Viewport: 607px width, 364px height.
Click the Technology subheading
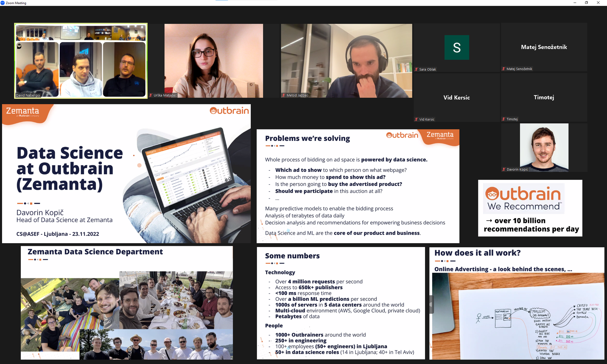280,272
